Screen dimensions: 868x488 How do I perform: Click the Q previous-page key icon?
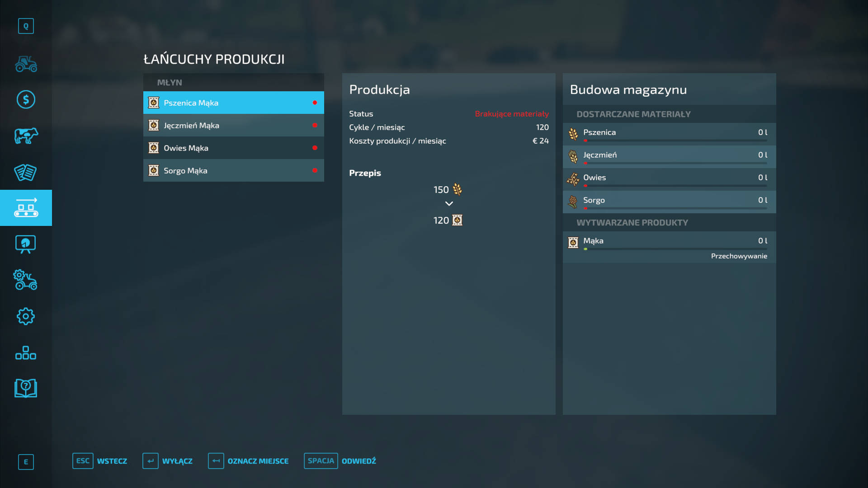[26, 26]
